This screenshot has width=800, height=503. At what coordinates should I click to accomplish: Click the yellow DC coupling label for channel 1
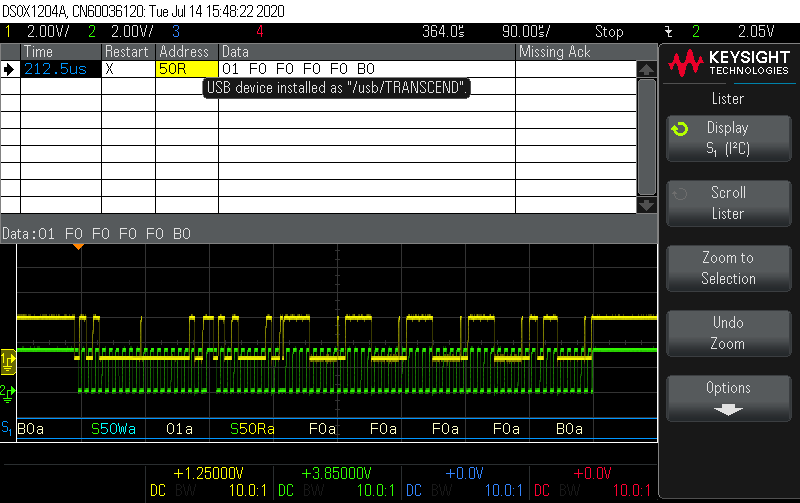(x=158, y=490)
